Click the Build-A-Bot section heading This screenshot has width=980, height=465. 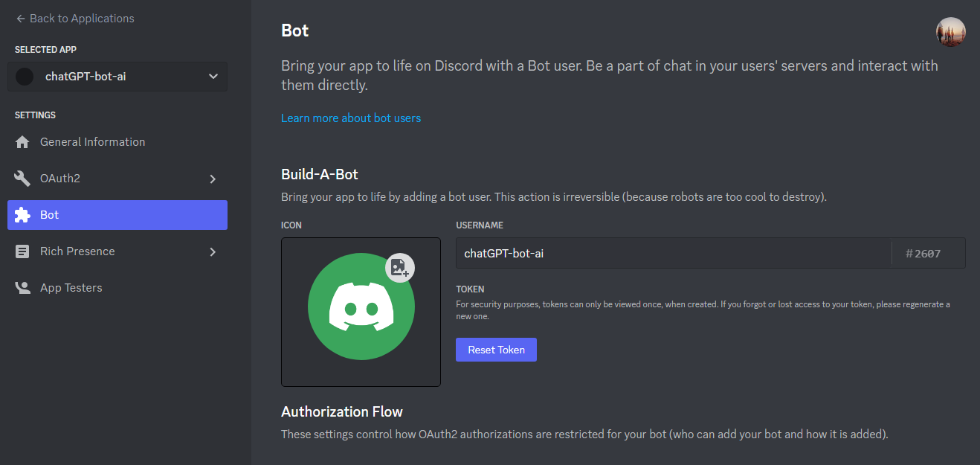click(320, 175)
